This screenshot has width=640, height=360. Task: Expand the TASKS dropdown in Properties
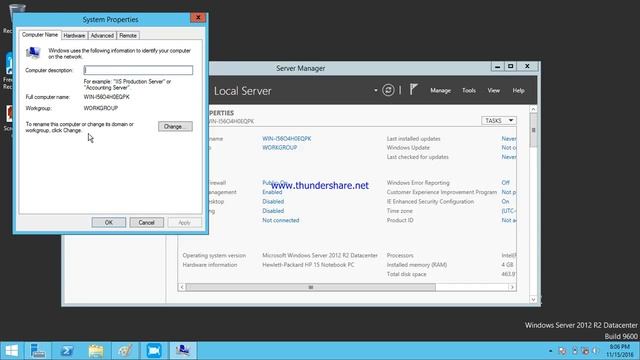coord(499,121)
